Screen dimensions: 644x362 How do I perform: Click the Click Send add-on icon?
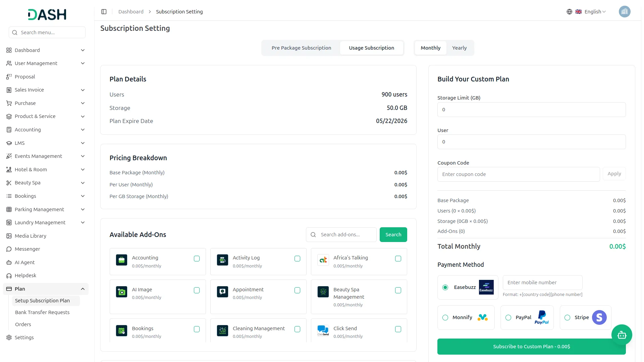point(323,330)
